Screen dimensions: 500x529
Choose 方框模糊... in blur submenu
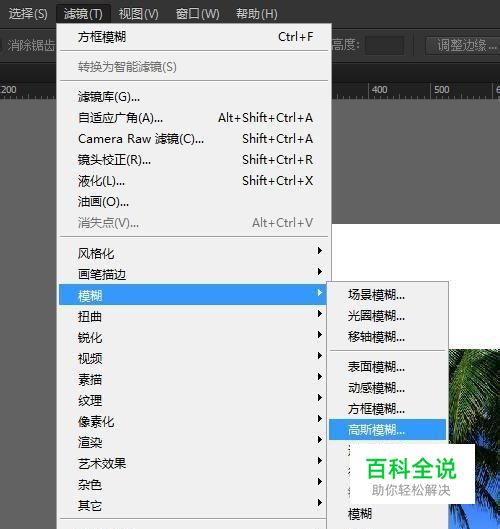point(388,409)
